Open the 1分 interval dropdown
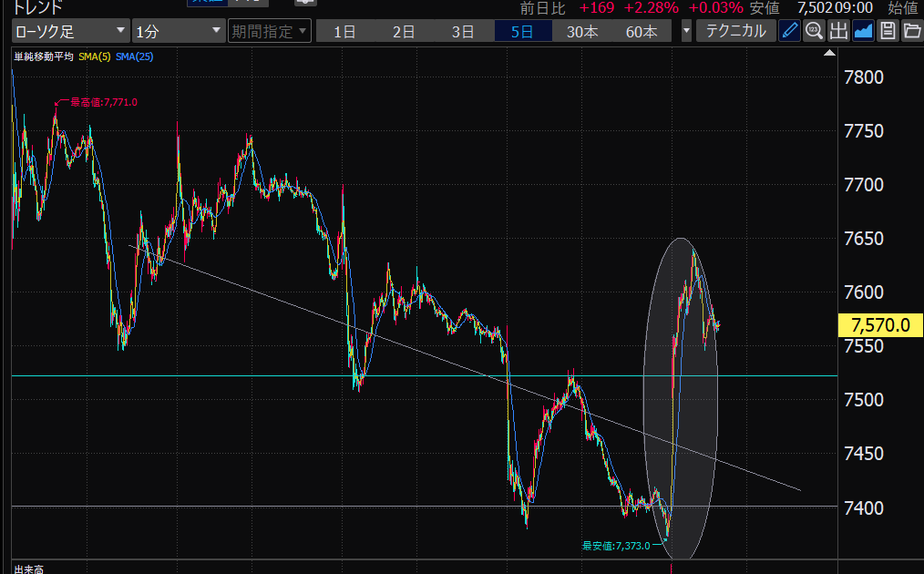 point(178,31)
